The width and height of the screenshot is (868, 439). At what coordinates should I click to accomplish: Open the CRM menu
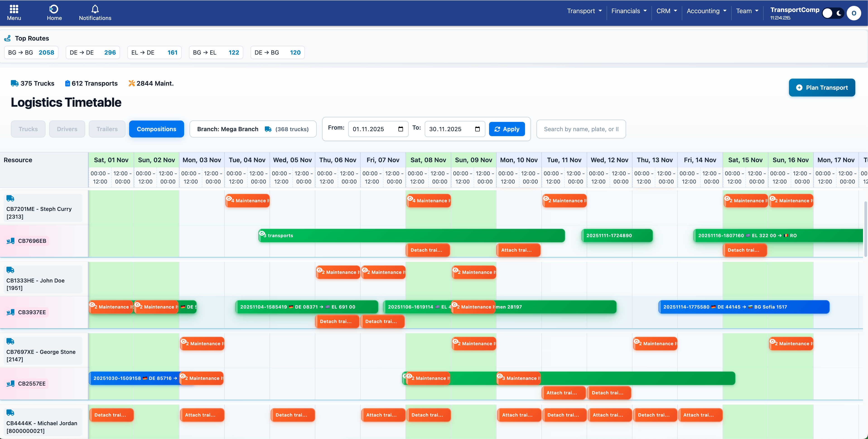point(666,10)
